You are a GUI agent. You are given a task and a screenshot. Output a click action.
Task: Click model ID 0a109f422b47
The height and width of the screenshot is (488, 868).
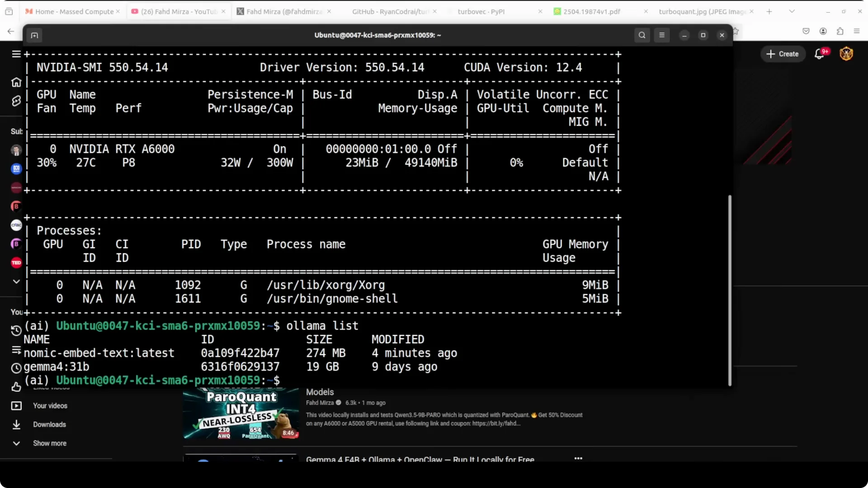point(240,353)
